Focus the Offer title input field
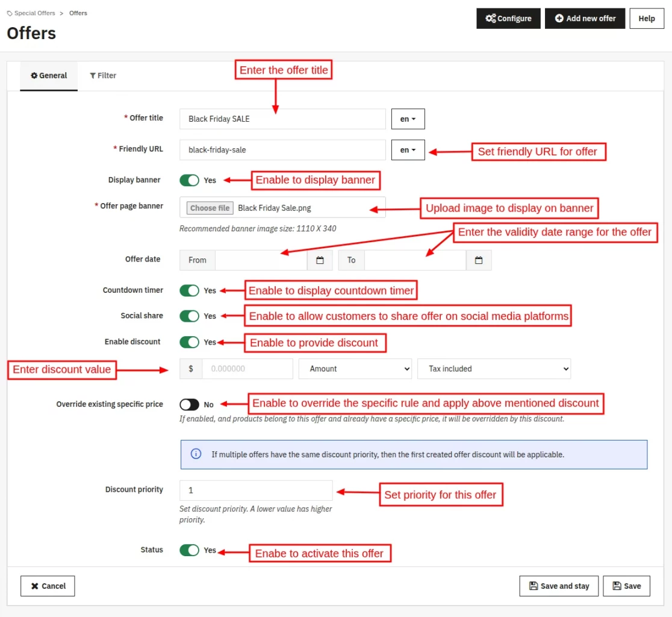672x617 pixels. [x=282, y=119]
